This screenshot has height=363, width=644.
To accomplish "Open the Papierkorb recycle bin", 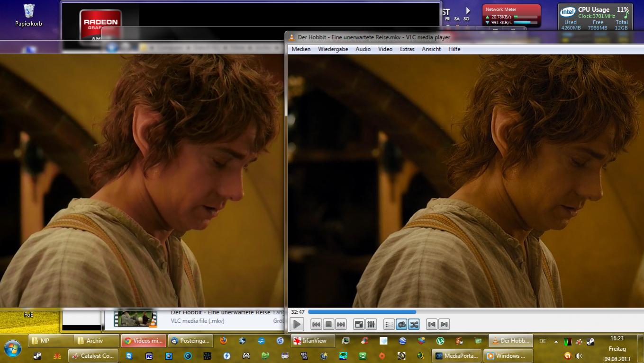I will pyautogui.click(x=28, y=15).
